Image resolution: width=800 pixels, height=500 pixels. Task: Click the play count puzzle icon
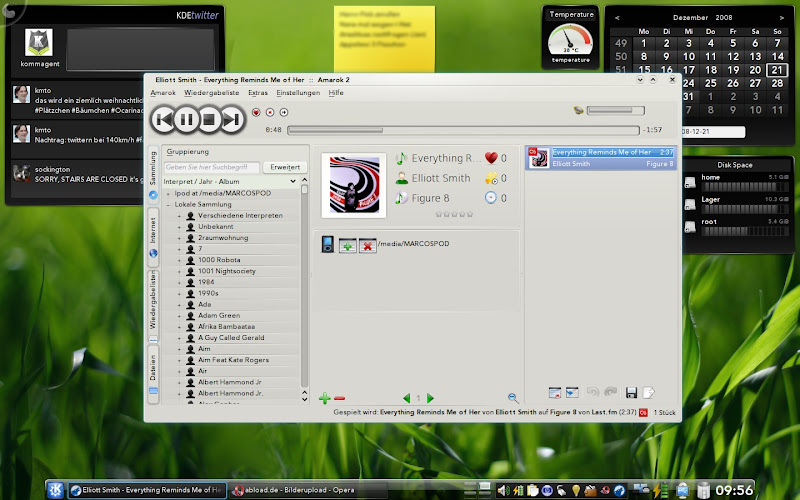(491, 178)
